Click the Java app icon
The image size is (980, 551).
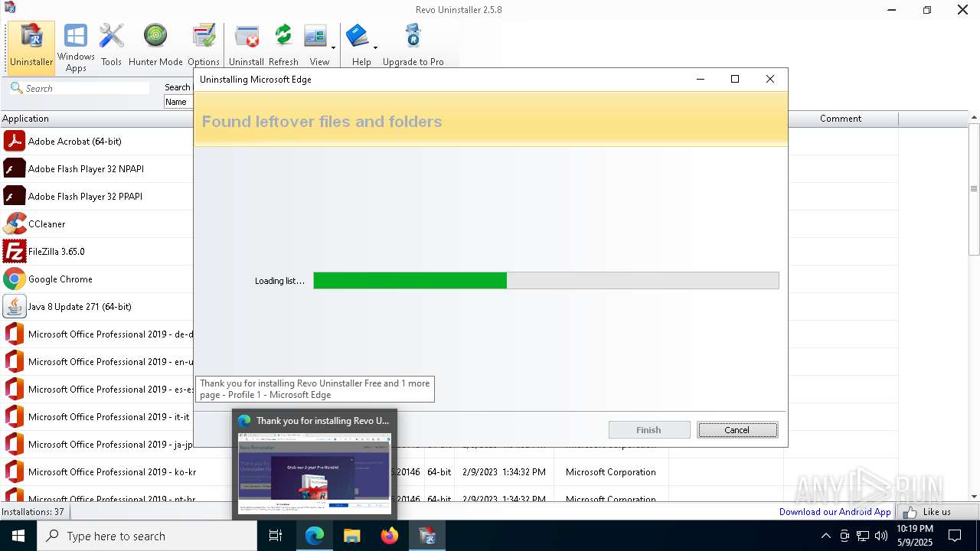[15, 307]
